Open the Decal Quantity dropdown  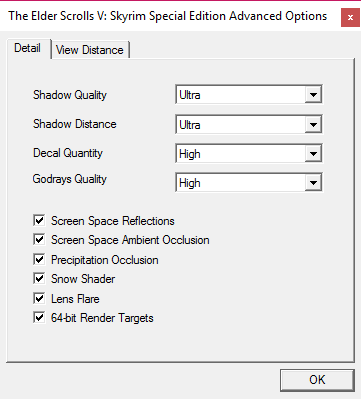coord(249,154)
